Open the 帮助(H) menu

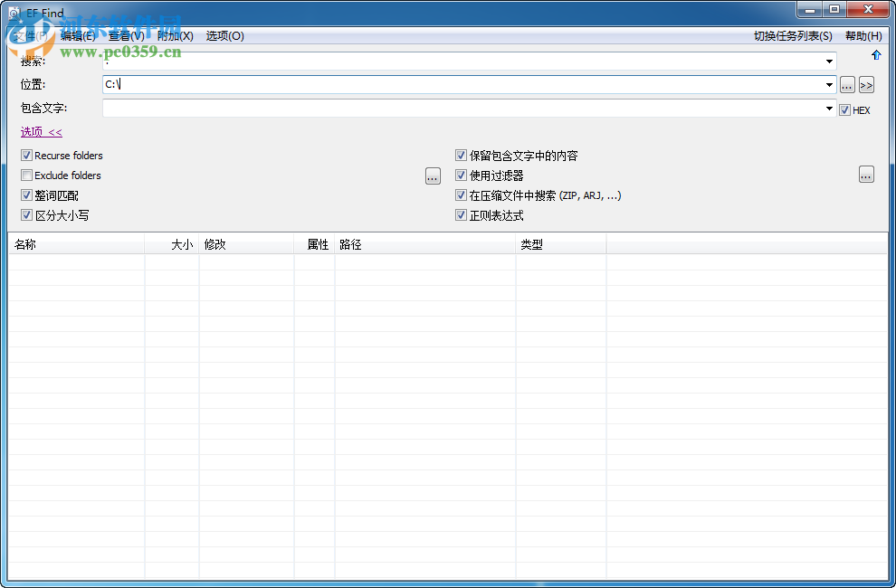coord(863,36)
